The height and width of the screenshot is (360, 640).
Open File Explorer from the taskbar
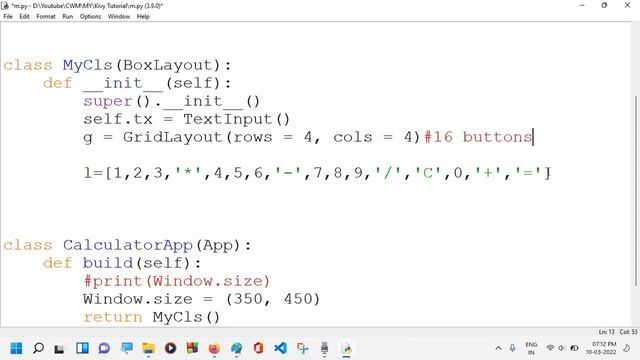tap(149, 348)
